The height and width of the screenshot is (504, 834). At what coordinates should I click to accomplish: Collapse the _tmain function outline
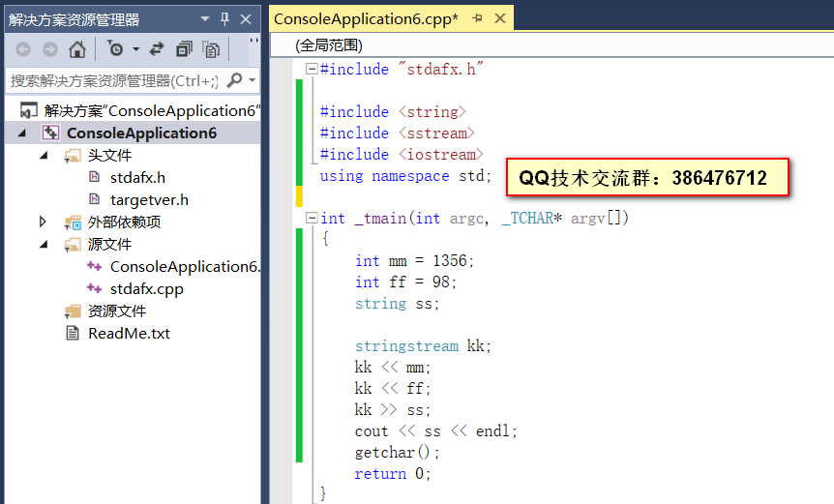pos(312,218)
